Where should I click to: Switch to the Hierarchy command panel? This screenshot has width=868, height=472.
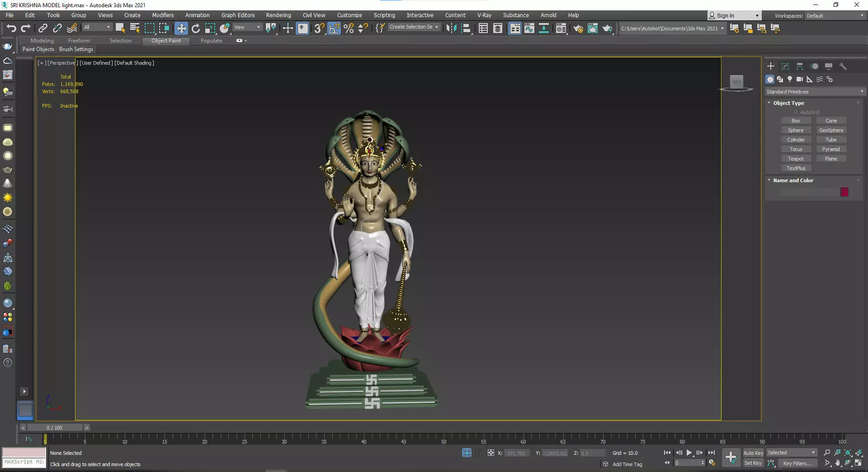[800, 66]
